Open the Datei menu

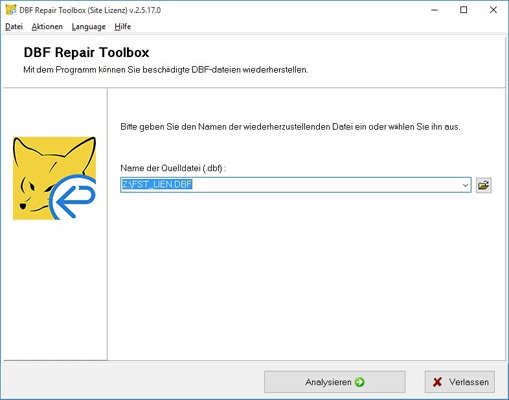coord(14,27)
